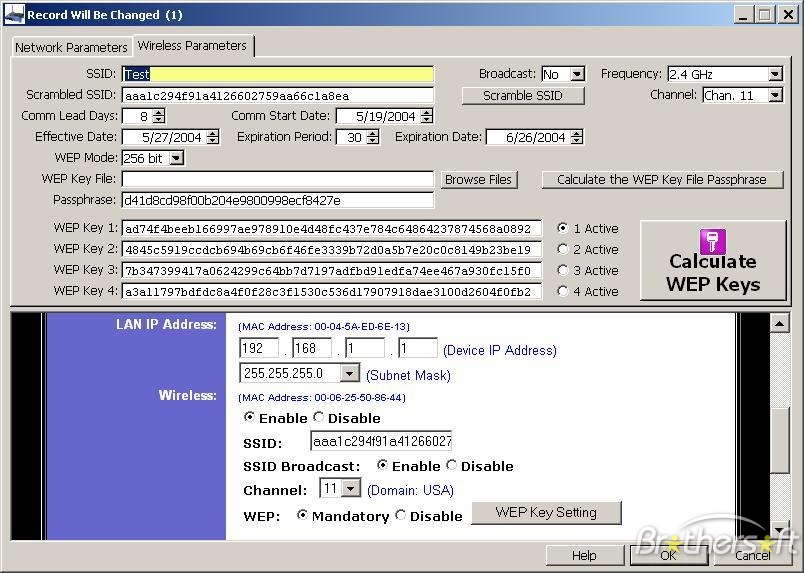Viewport: 804px width, 573px height.
Task: Select SSID Broadcast Disable radio button
Action: coord(451,465)
